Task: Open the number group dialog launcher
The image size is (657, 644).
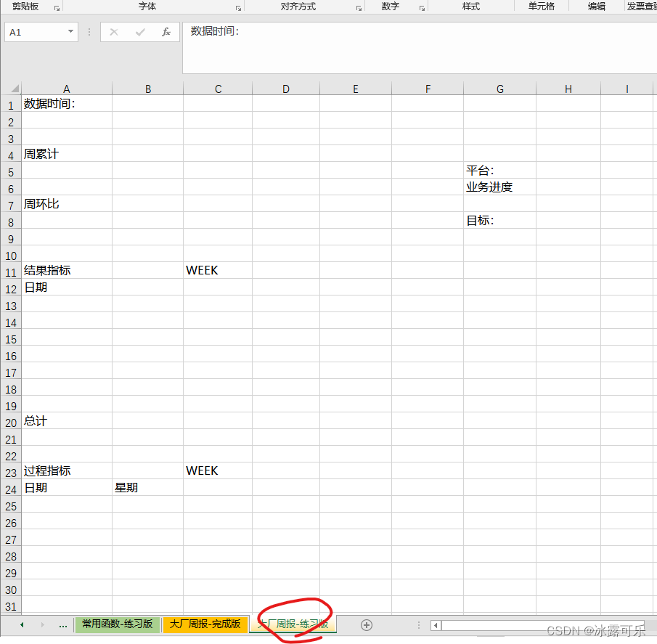Action: click(422, 9)
